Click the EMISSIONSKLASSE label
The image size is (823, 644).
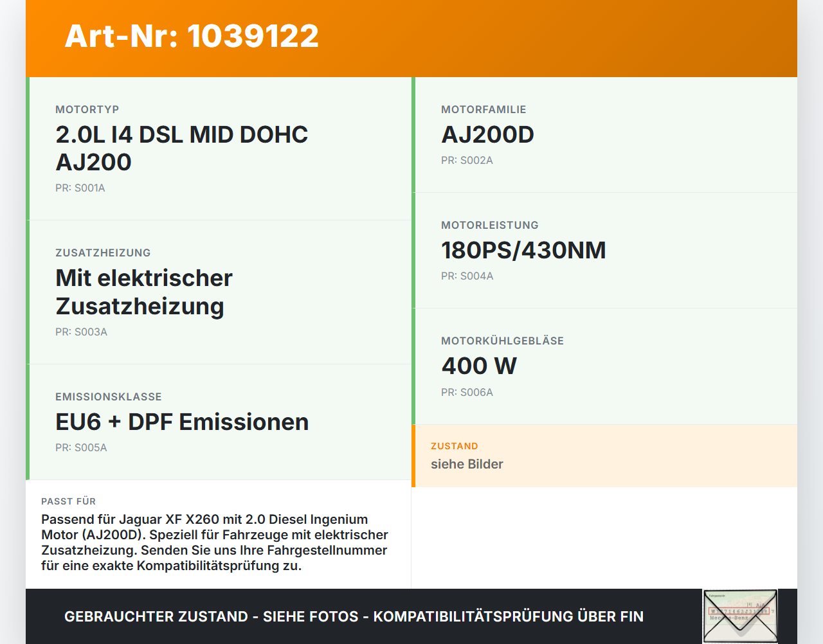pyautogui.click(x=109, y=397)
